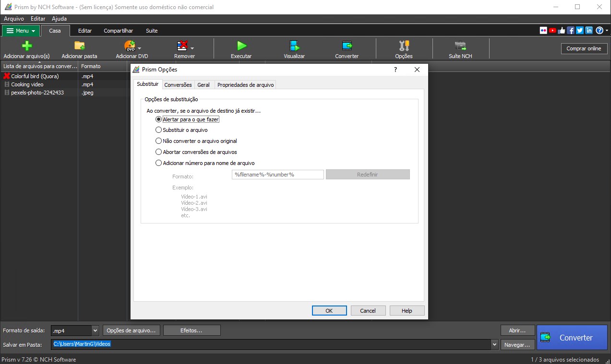Open the Suíte NCH toolbox icon
The image size is (611, 364).
click(x=460, y=46)
